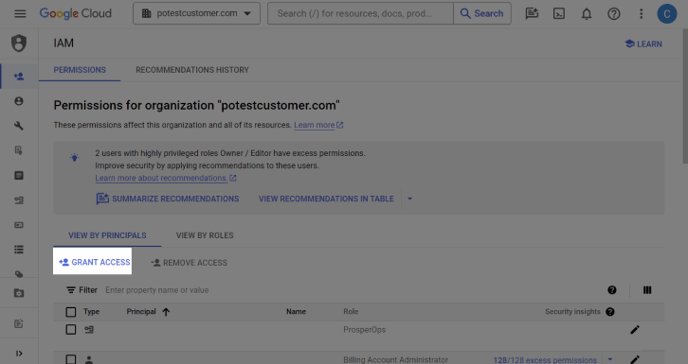Open the organization policies list sidebar icon
The image size is (688, 364).
[19, 175]
